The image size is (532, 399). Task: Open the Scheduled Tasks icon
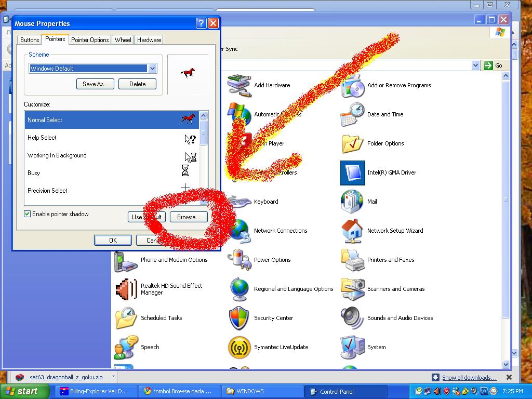click(126, 318)
